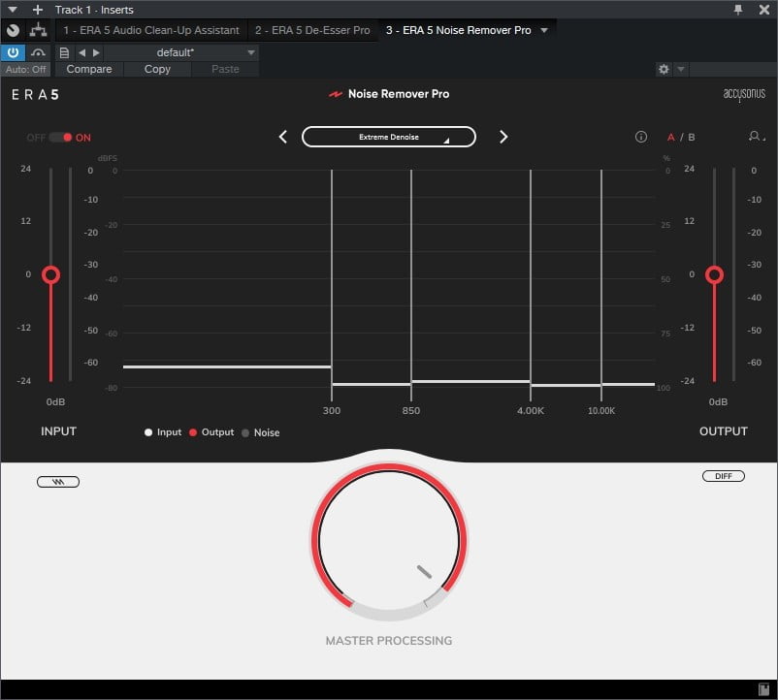The image size is (778, 700).
Task: Go to previous plugin preset chevron
Action: click(283, 137)
